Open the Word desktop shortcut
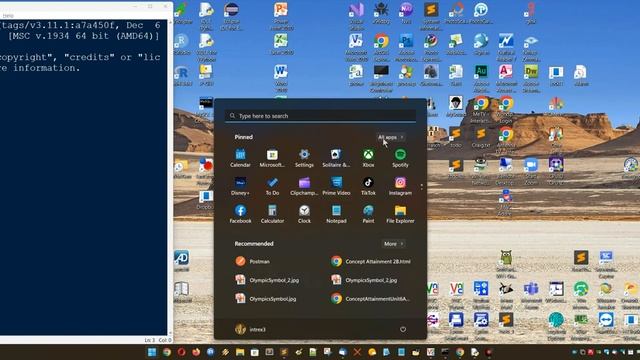This screenshot has height=360, width=640. [281, 78]
